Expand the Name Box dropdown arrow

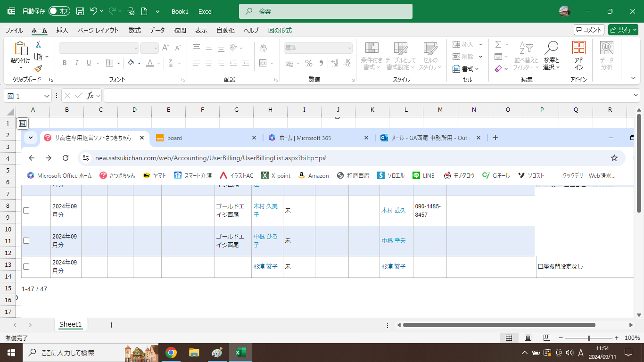(47, 96)
